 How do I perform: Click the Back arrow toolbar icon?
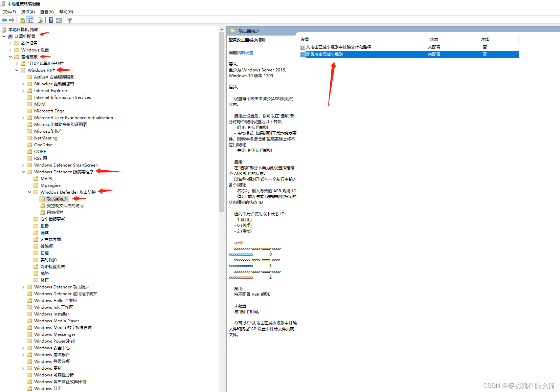coord(4,20)
